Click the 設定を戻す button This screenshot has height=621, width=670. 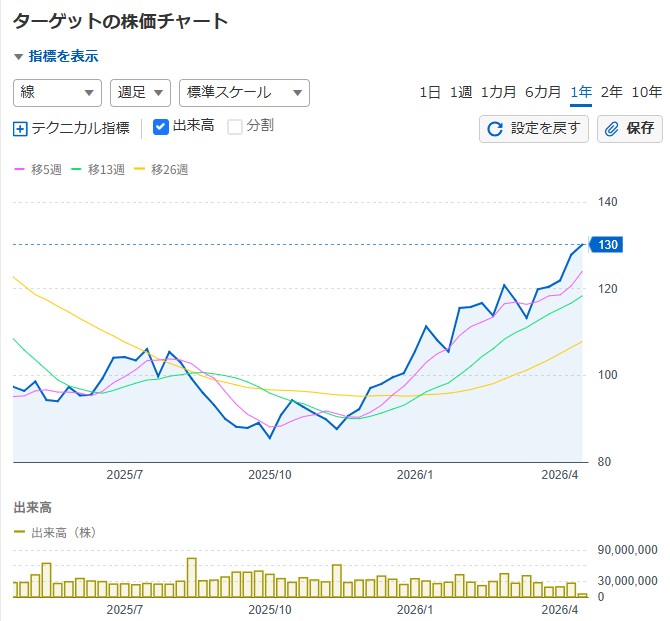point(534,128)
